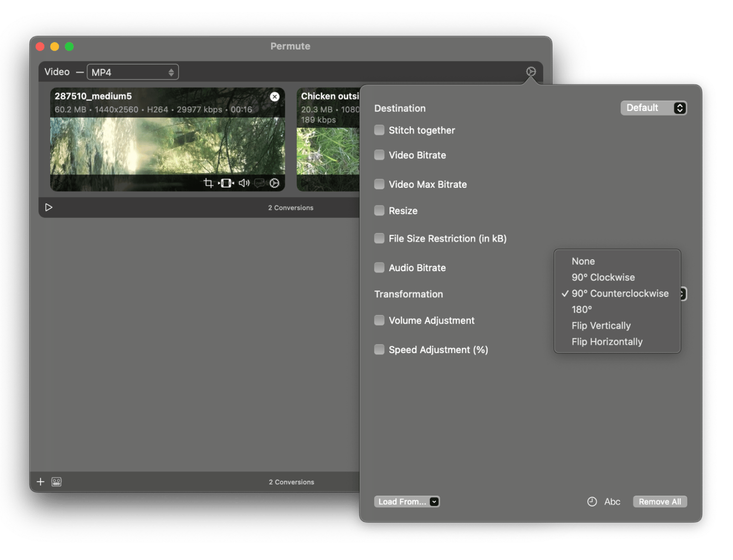
Task: Open the rotate tool for 287510_medium5
Action: click(226, 183)
